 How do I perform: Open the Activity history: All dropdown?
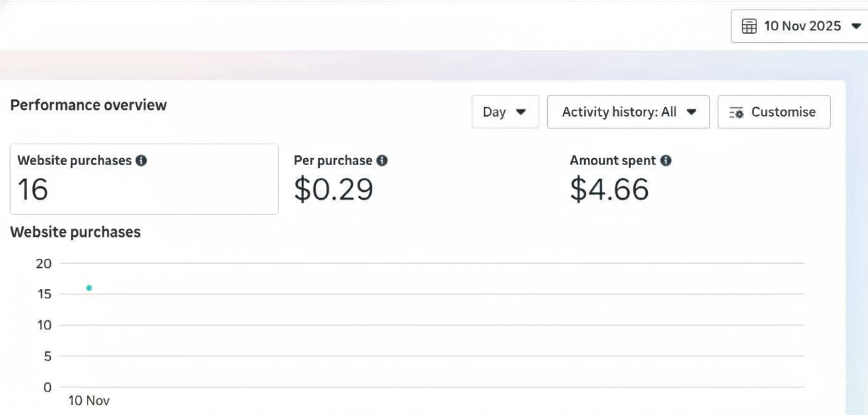pyautogui.click(x=628, y=112)
